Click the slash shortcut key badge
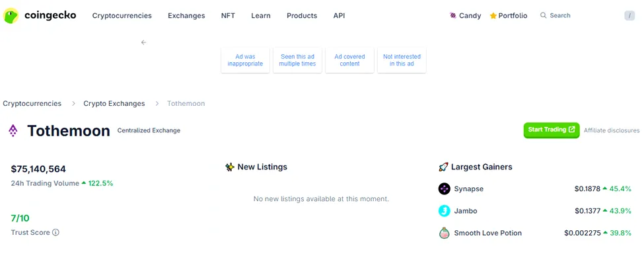 (629, 16)
